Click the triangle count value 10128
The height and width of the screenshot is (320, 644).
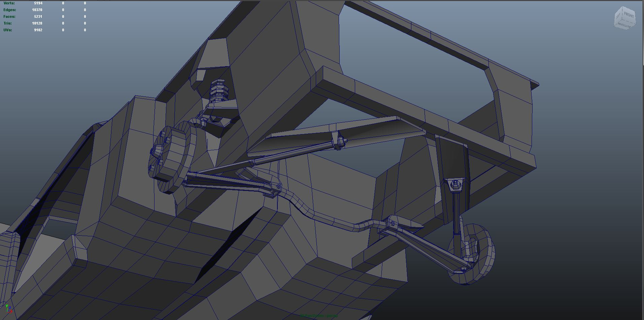click(37, 23)
